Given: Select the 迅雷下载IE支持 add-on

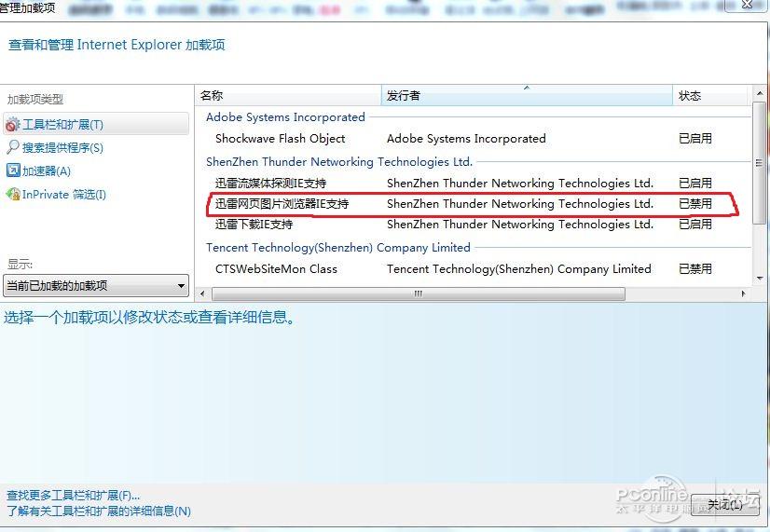Looking at the screenshot, I should 254,225.
